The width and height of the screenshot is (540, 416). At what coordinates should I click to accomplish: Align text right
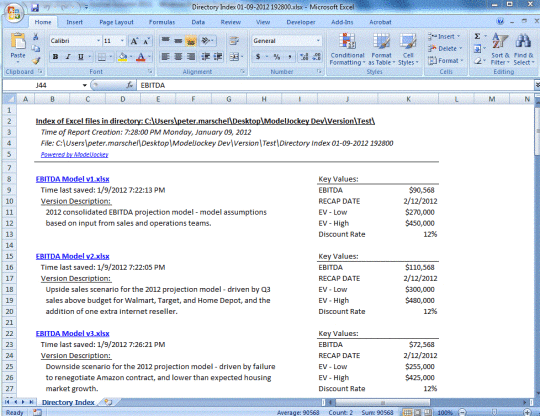pos(190,57)
